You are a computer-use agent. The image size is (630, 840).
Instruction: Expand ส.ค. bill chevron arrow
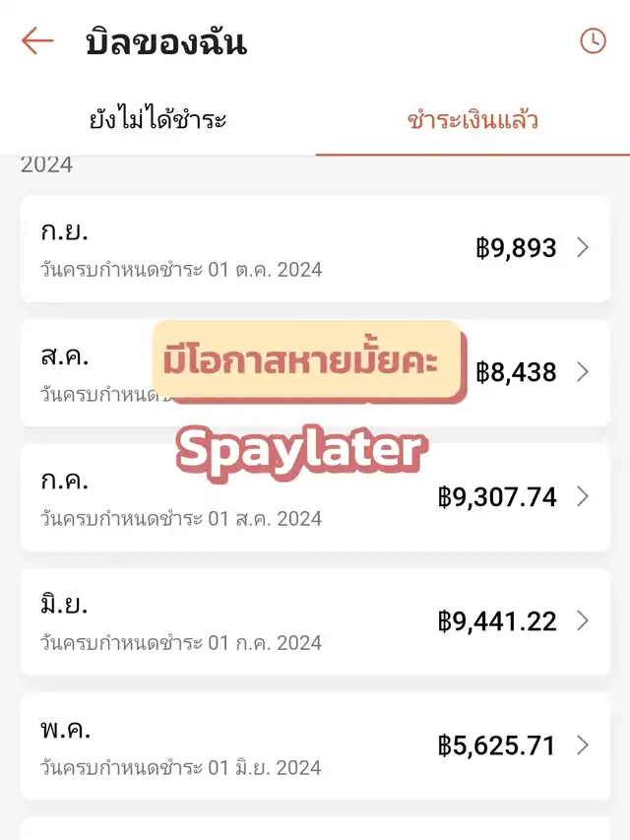[583, 372]
